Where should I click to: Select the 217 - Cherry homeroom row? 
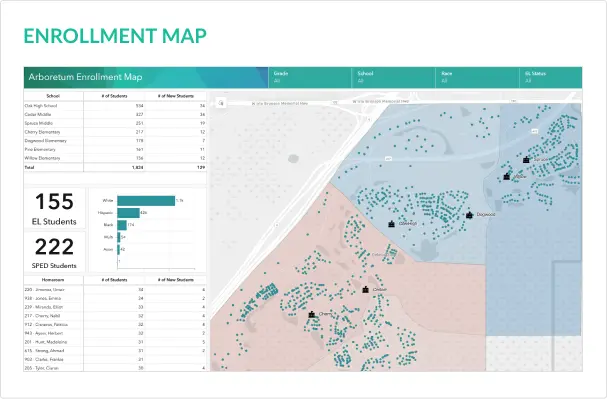[x=115, y=316]
